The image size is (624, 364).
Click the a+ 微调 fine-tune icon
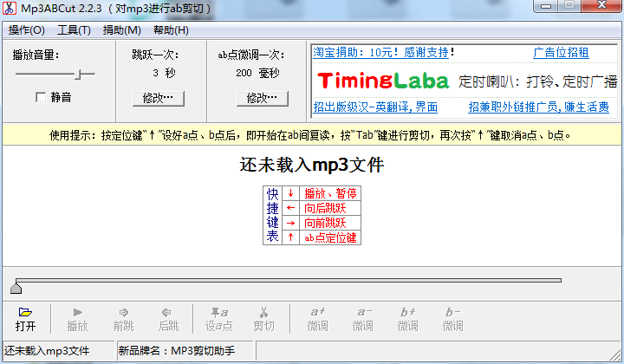[317, 319]
